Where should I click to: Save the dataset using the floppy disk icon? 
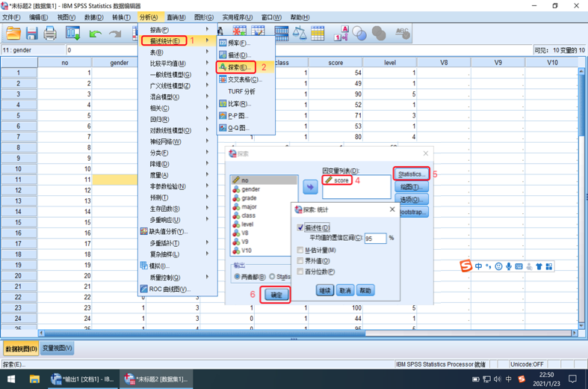32,34
